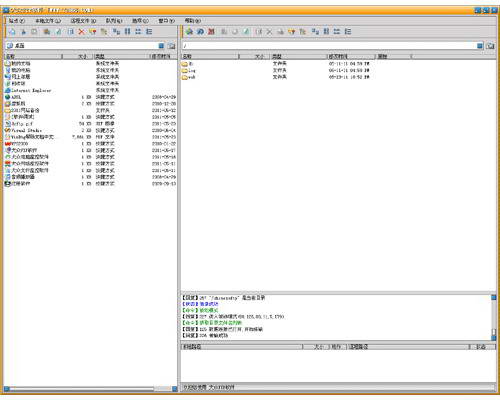Sort local files by 名称 column header
The height and width of the screenshot is (400, 500).
click(x=33, y=56)
